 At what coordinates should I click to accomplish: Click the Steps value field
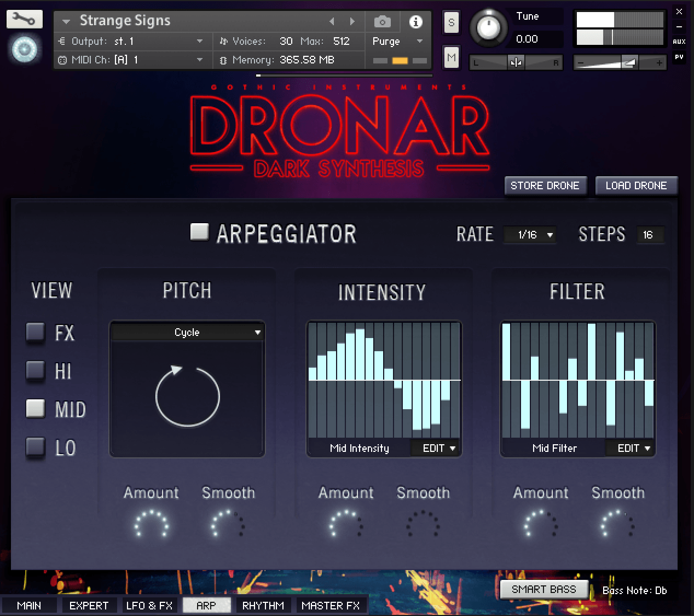(x=649, y=235)
